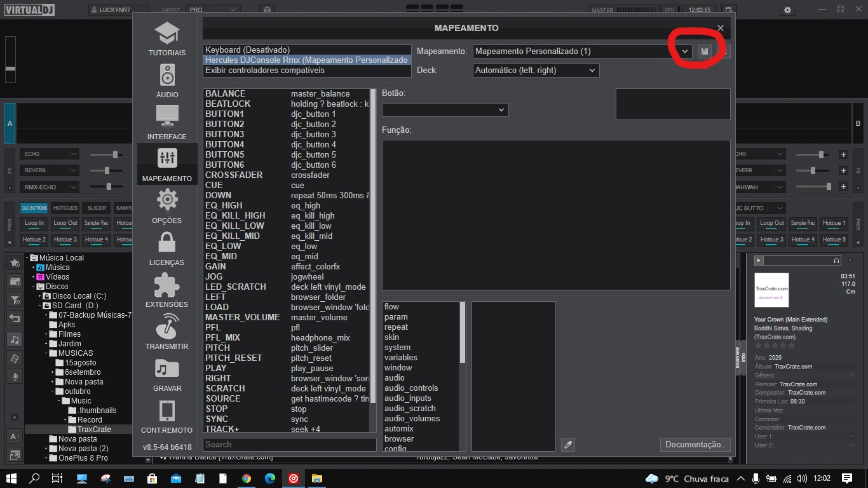The width and height of the screenshot is (868, 488).
Task: Open the Botão dropdown
Action: (x=445, y=110)
